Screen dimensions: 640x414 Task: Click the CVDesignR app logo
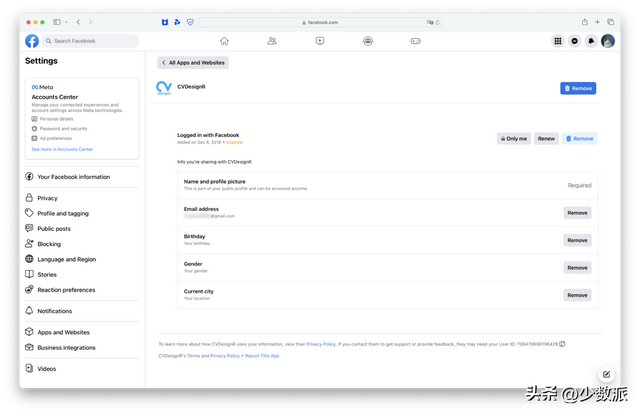pos(164,88)
